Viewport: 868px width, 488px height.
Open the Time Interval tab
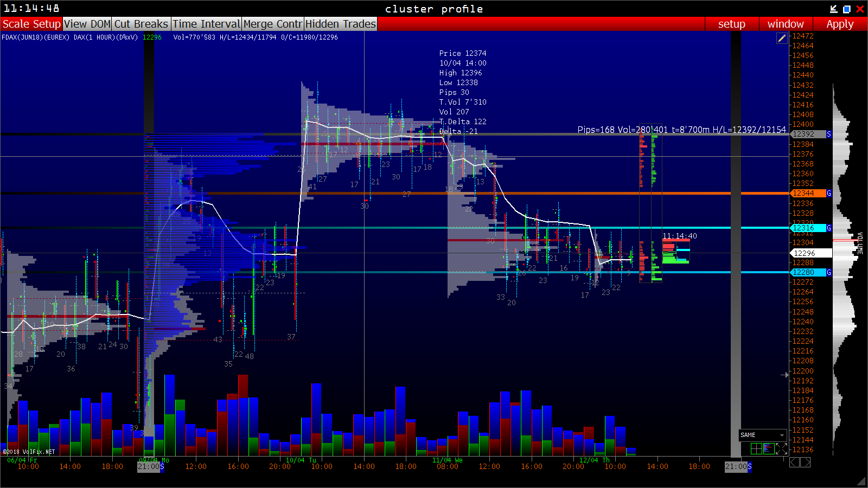[206, 24]
